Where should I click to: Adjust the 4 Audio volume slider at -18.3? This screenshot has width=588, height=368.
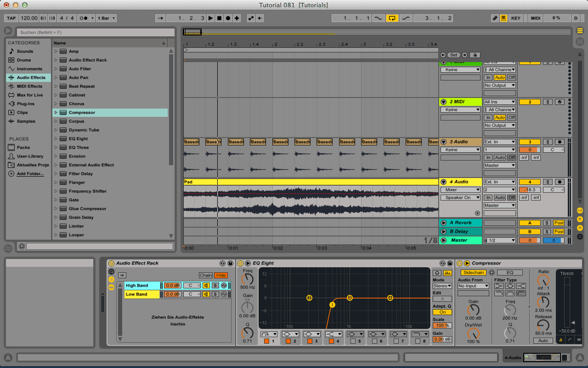[x=529, y=190]
